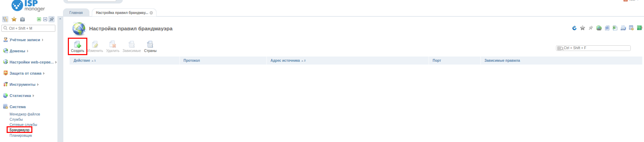Image resolution: width=644 pixels, height=142 pixels.
Task: Open the green help book icon
Action: [639, 28]
